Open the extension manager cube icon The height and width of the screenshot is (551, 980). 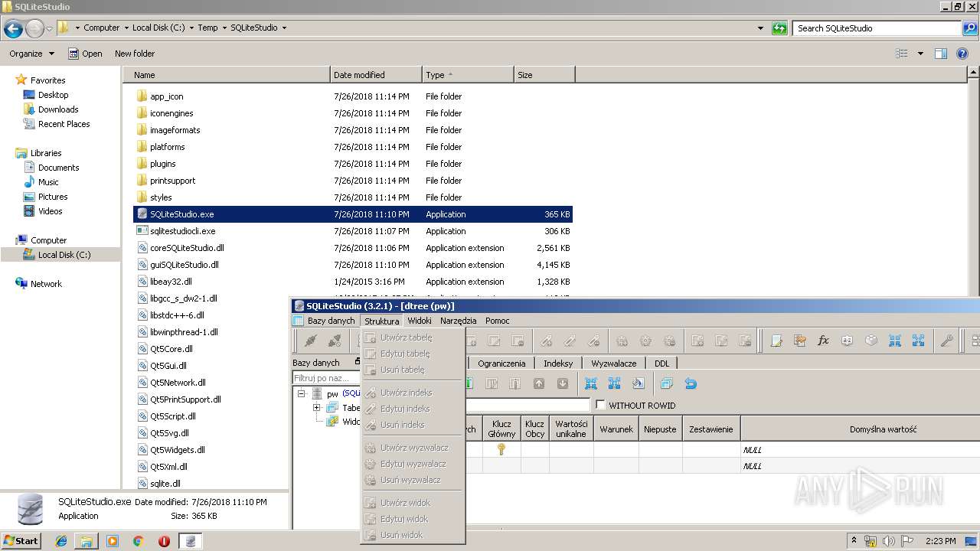point(871,341)
